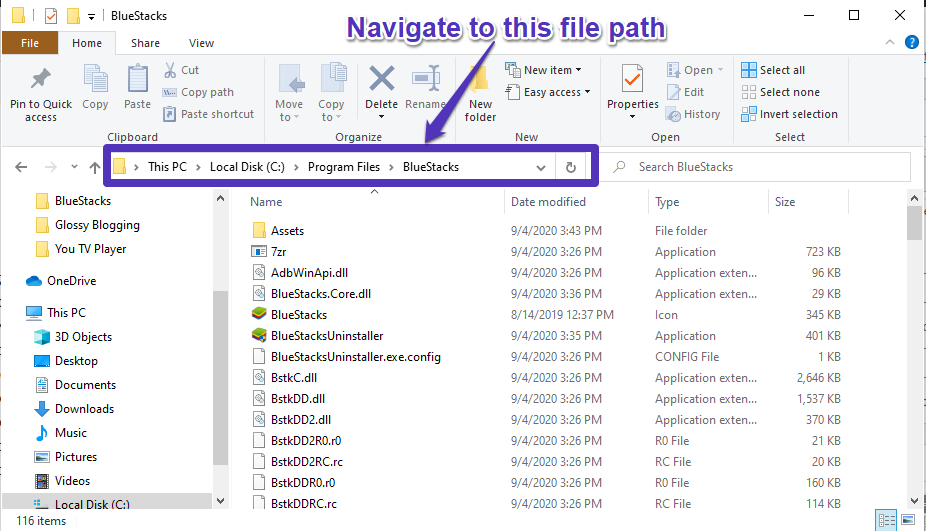
Task: Click the Copy ribbon icon
Action: pyautogui.click(x=95, y=79)
